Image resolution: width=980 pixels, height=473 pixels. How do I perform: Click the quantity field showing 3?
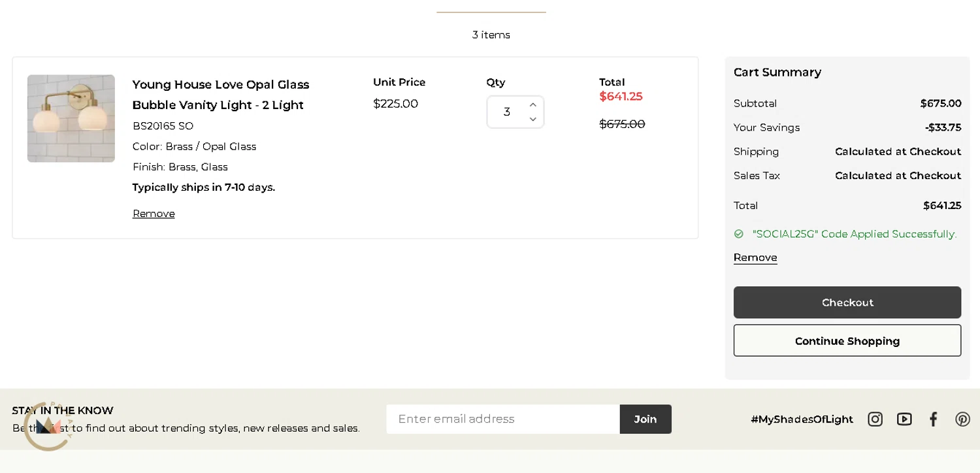click(507, 112)
